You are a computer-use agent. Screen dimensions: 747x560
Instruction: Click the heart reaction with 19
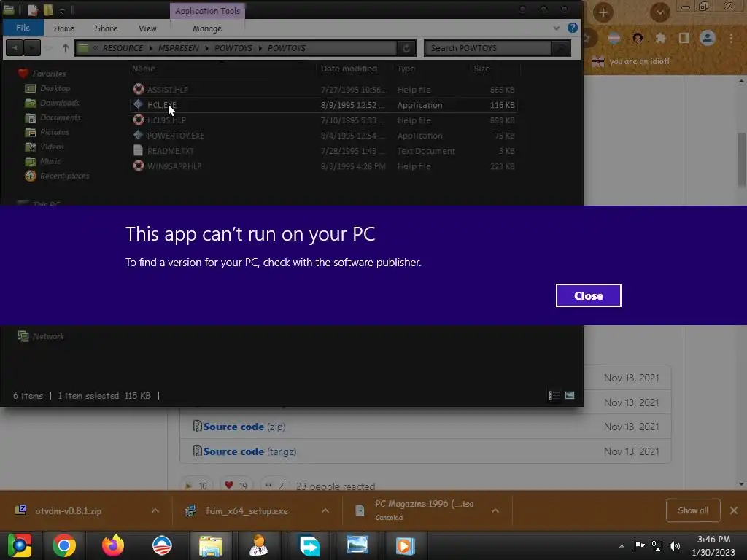pos(236,485)
